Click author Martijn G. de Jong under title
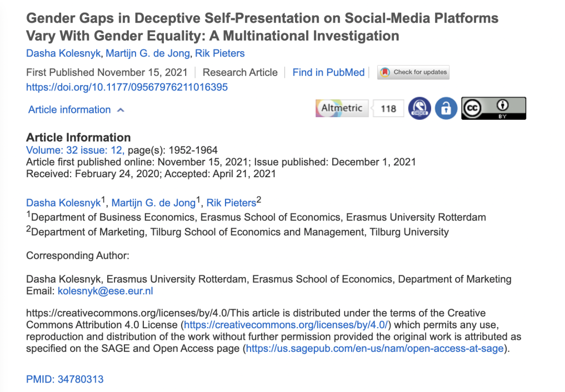The height and width of the screenshot is (392, 565). click(148, 53)
